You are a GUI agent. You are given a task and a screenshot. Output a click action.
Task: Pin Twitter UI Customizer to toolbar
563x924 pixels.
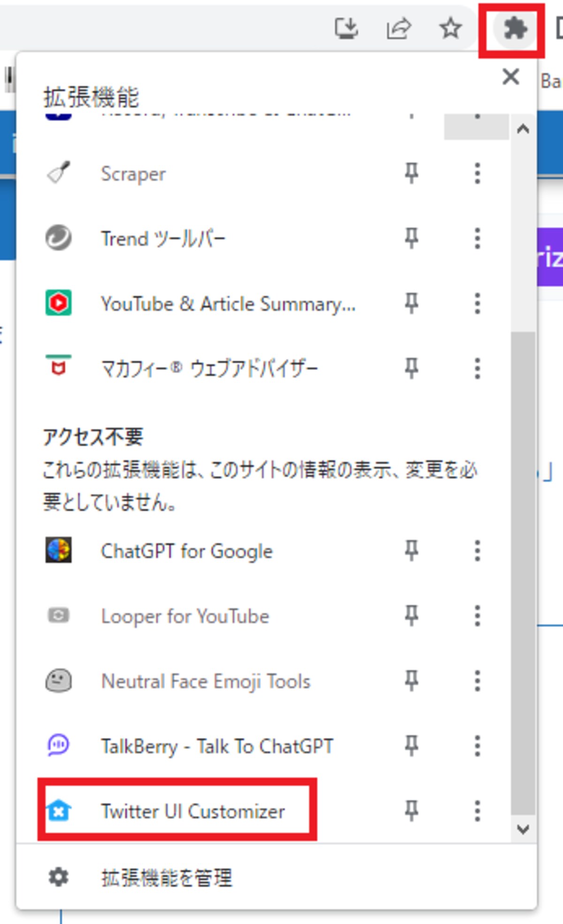(x=411, y=811)
